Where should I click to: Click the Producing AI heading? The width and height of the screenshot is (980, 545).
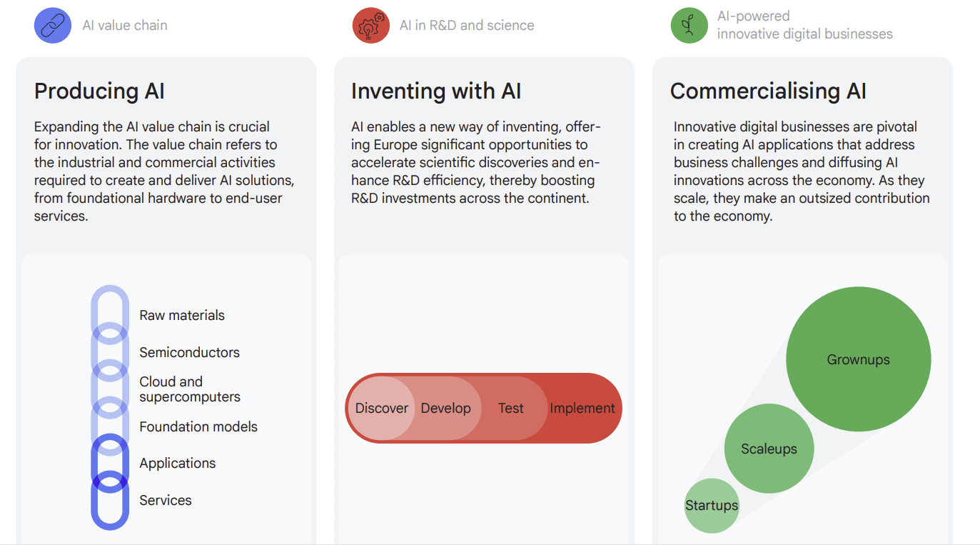click(99, 91)
